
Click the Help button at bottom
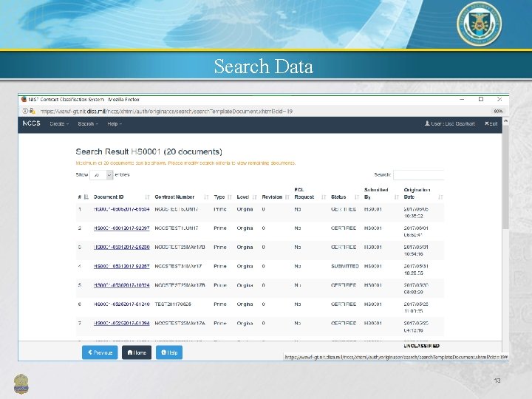169,352
